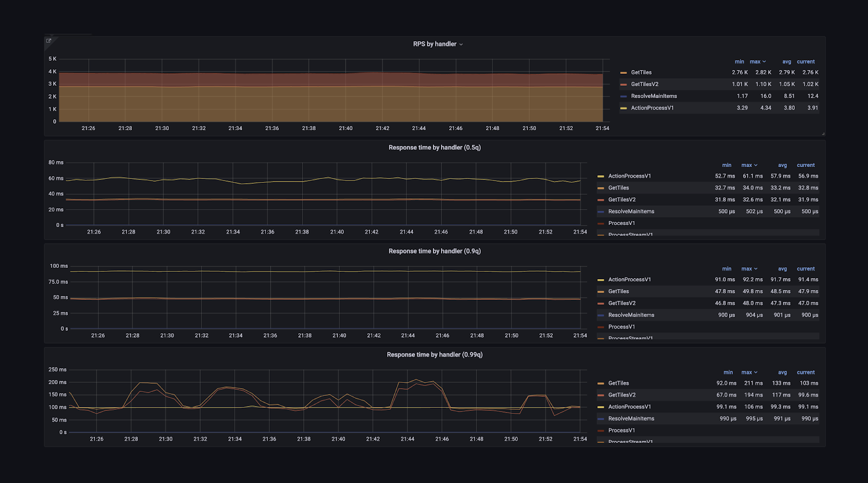Viewport: 868px width, 483px height.
Task: Toggle ActionProcessV1 series in 0.9q legend
Action: point(629,280)
